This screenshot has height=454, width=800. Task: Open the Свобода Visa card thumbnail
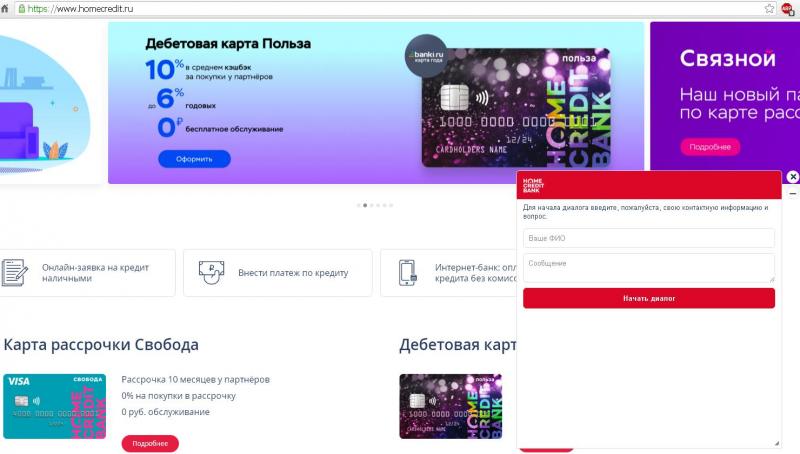(55, 406)
